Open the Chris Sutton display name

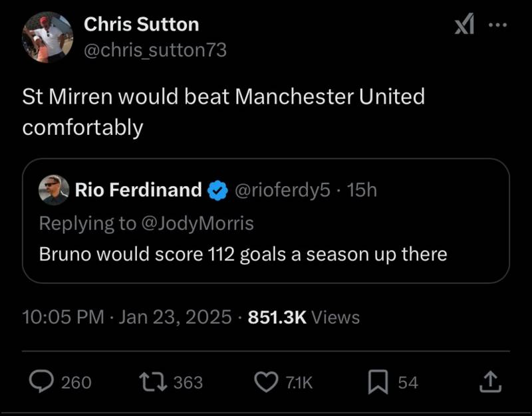tap(141, 25)
